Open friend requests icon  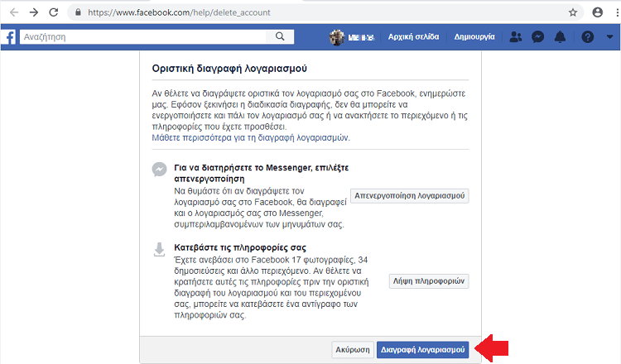pyautogui.click(x=515, y=36)
